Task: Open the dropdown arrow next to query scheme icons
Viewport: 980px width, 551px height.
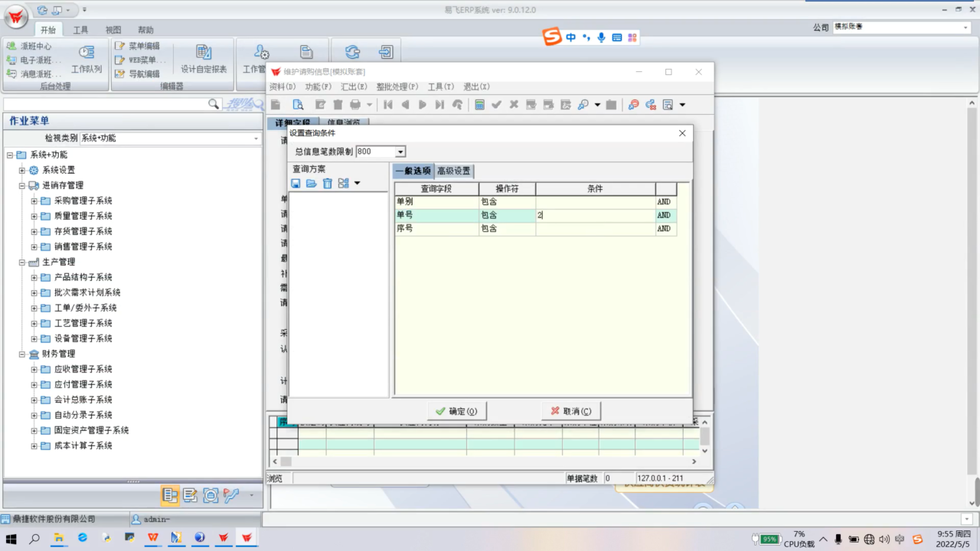Action: 357,184
